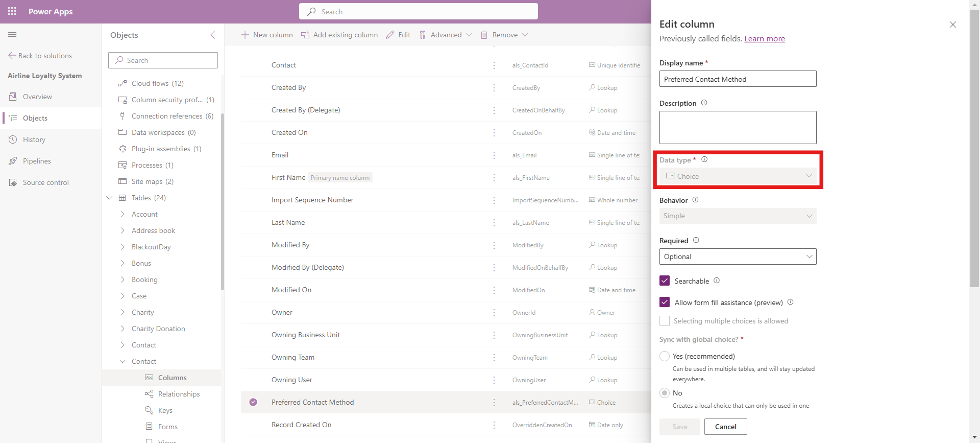Toggle Allow form fill assistance checkbox
The width and height of the screenshot is (980, 443).
[665, 302]
